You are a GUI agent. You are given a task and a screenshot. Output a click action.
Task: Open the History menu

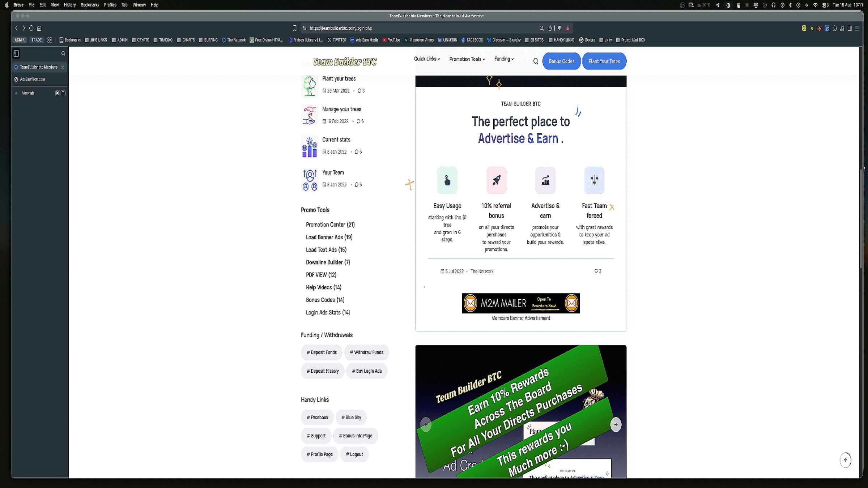click(70, 5)
